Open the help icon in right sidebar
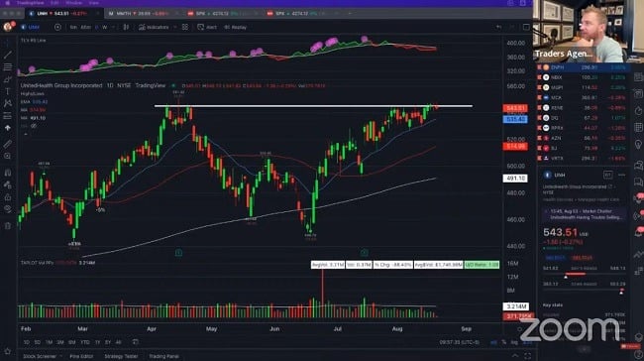 coord(638,354)
